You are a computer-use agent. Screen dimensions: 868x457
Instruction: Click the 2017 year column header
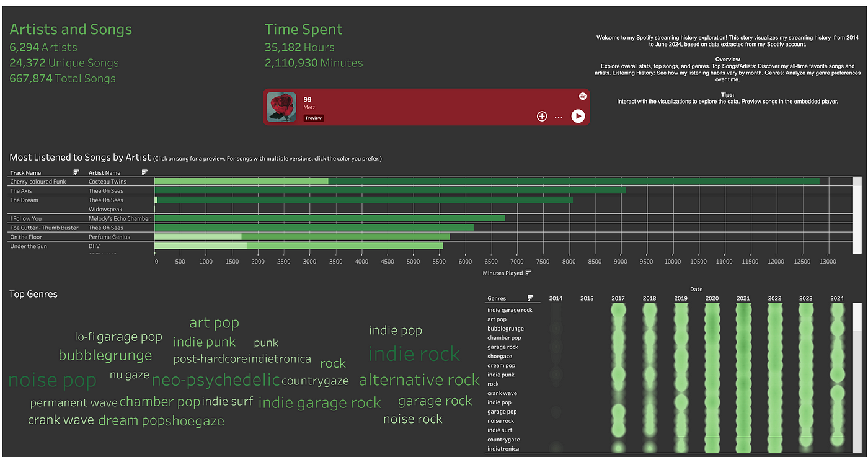pyautogui.click(x=618, y=298)
